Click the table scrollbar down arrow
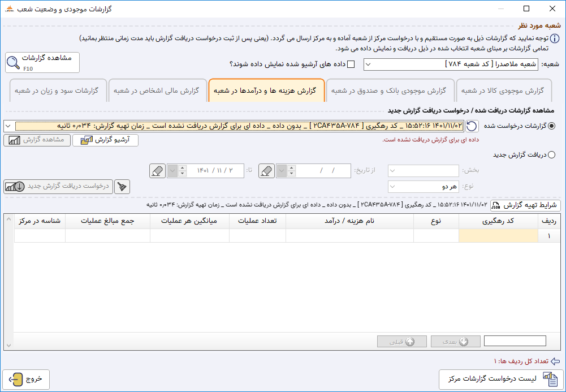Screen dimensions: 566x392 pyautogui.click(x=8, y=346)
